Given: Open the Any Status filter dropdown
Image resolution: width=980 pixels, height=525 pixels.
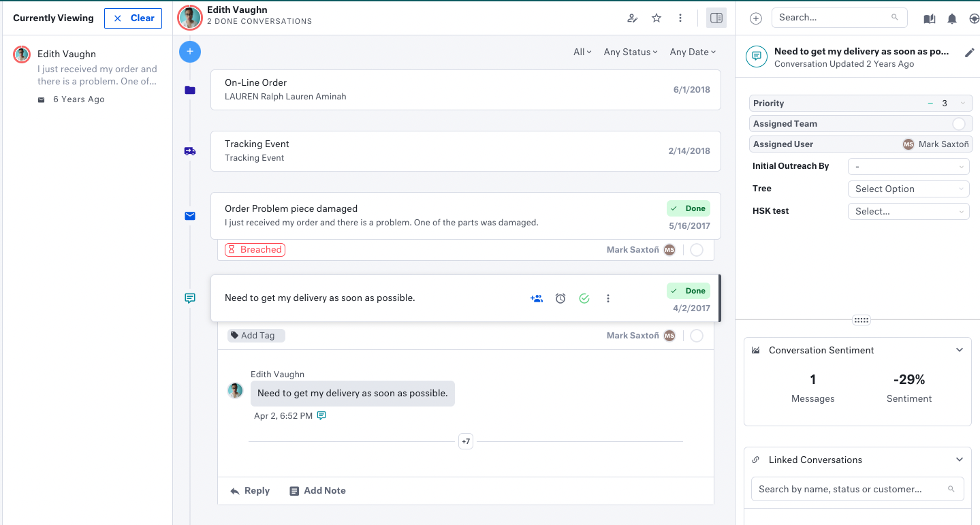Looking at the screenshot, I should tap(630, 51).
